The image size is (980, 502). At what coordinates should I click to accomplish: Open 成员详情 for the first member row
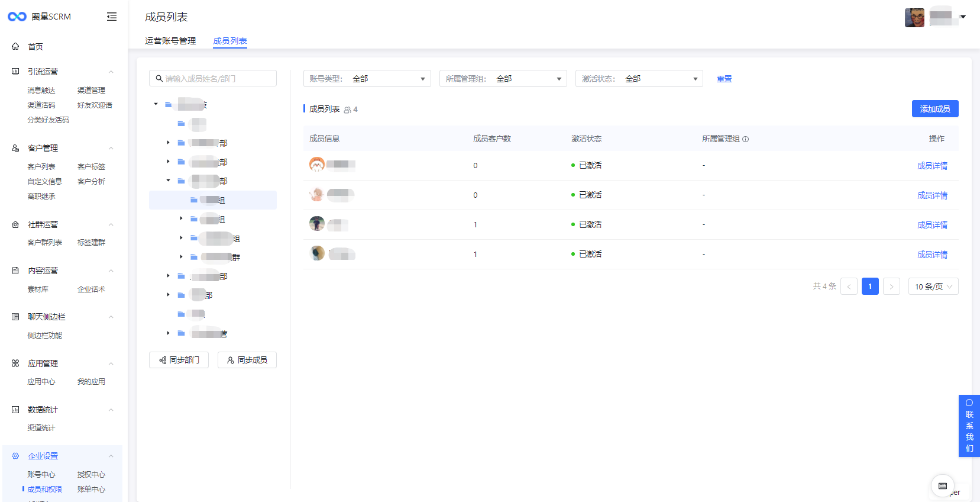tap(932, 166)
